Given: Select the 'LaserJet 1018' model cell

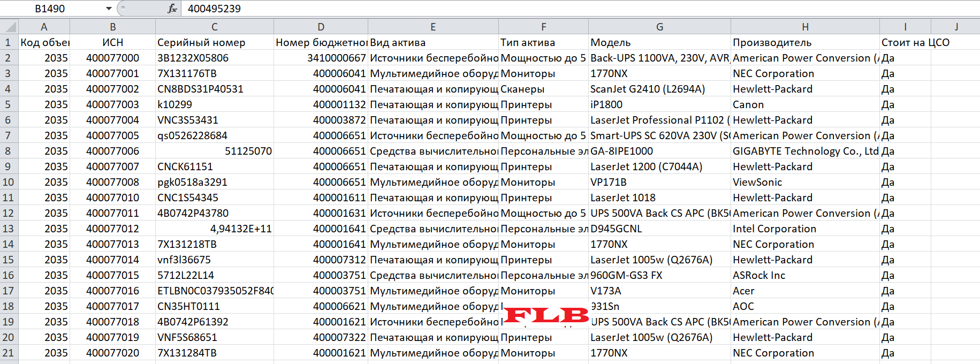Looking at the screenshot, I should point(659,198).
